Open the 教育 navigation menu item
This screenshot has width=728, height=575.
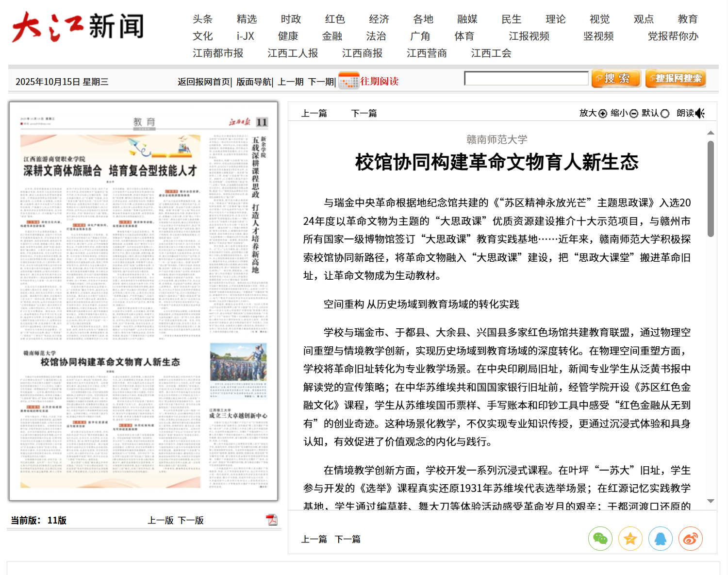(687, 19)
